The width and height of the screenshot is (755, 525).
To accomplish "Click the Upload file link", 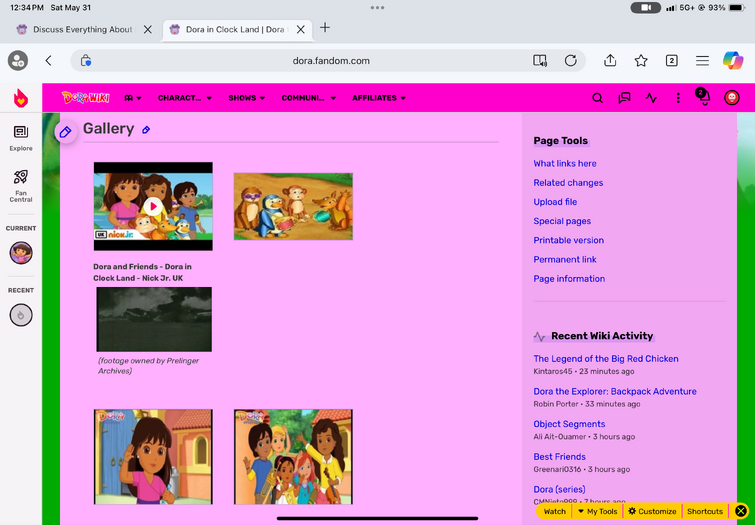I will coord(555,202).
